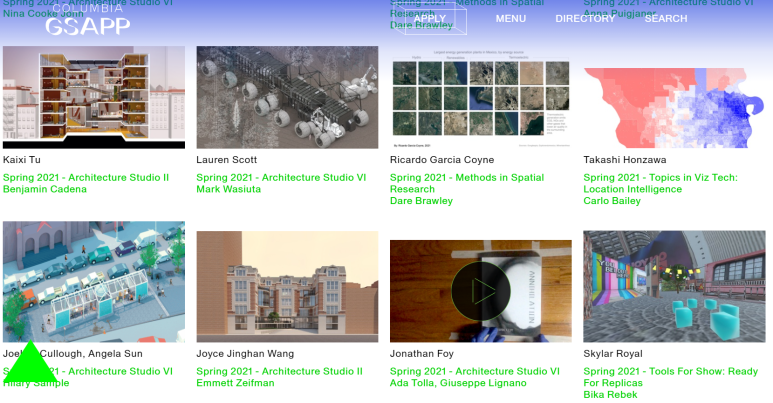Open Architecture Studio II link under Kaixi Tu
The image size is (773, 403).
point(86,178)
